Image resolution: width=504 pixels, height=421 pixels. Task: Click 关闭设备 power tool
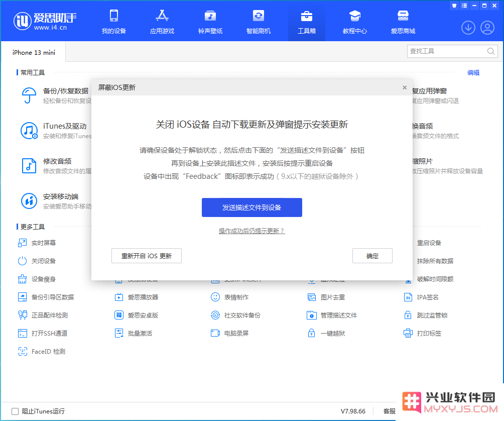coord(37,261)
